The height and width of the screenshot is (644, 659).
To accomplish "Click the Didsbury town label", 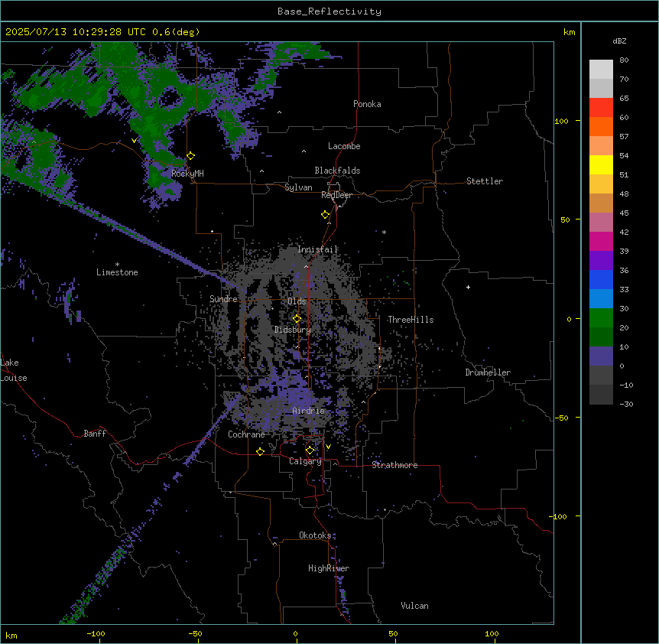I will click(x=293, y=330).
